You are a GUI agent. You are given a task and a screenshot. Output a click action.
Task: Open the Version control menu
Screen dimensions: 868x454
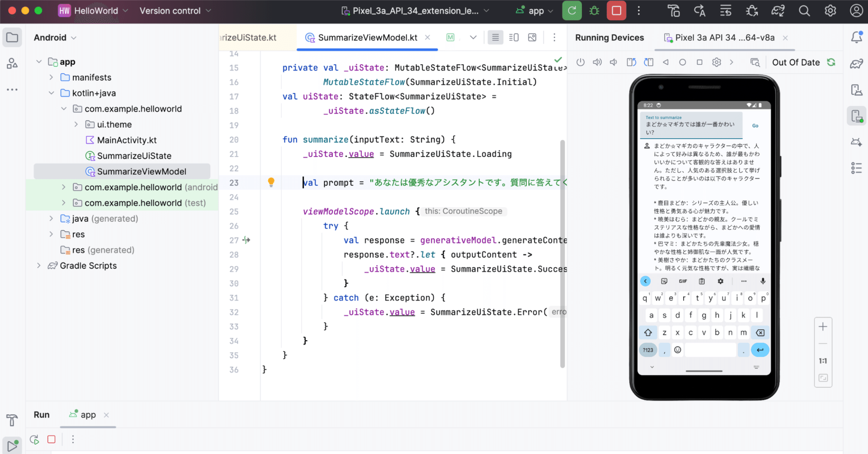pyautogui.click(x=174, y=11)
